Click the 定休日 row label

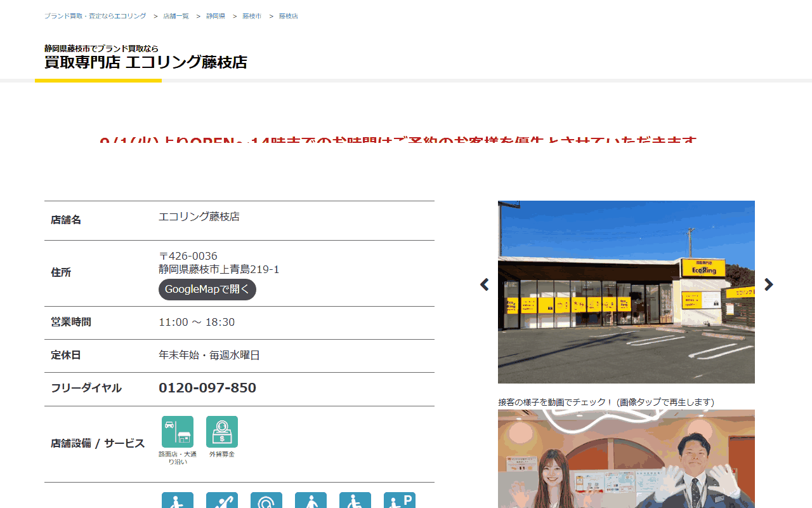66,355
